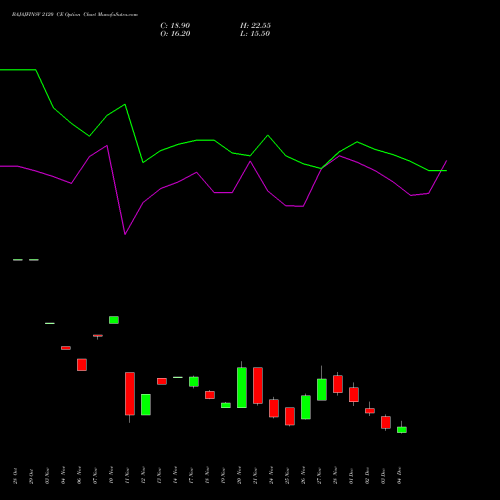500x500 pixels.
Task: Click the green candle above 10 Nov
Action: point(114,320)
